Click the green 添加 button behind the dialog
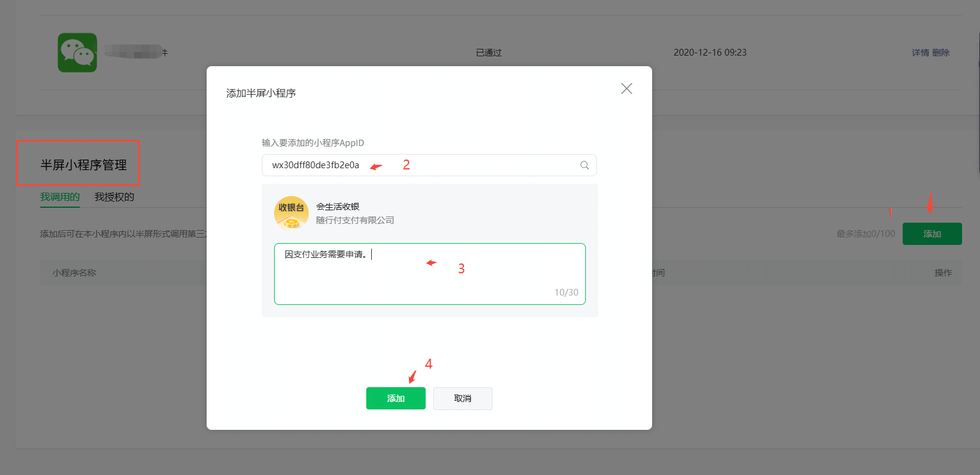Image resolution: width=980 pixels, height=475 pixels. (932, 234)
